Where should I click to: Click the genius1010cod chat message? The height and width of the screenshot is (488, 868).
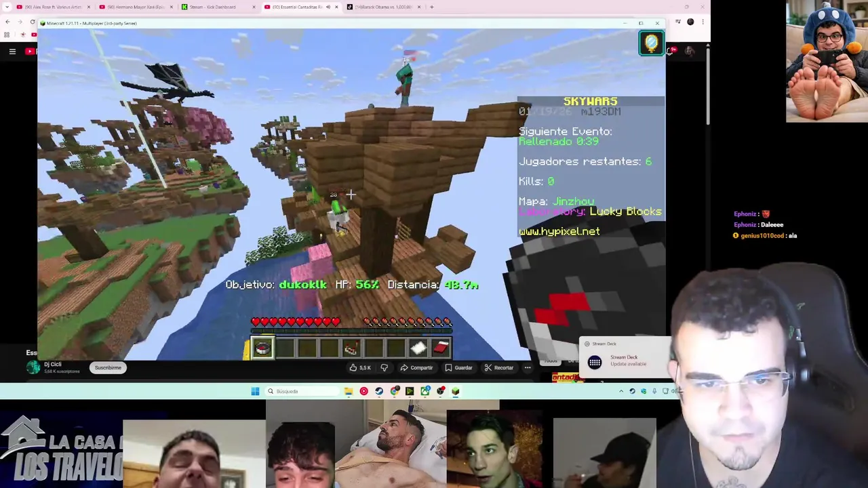click(x=765, y=235)
